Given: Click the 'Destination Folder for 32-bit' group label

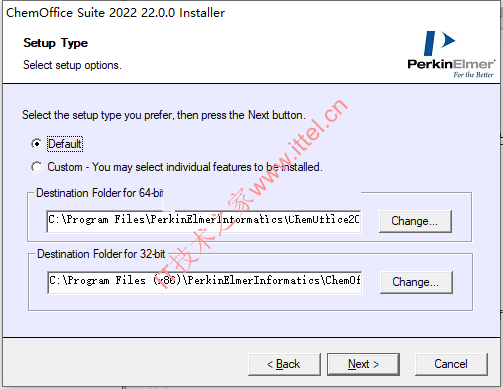Looking at the screenshot, I should coord(101,254).
